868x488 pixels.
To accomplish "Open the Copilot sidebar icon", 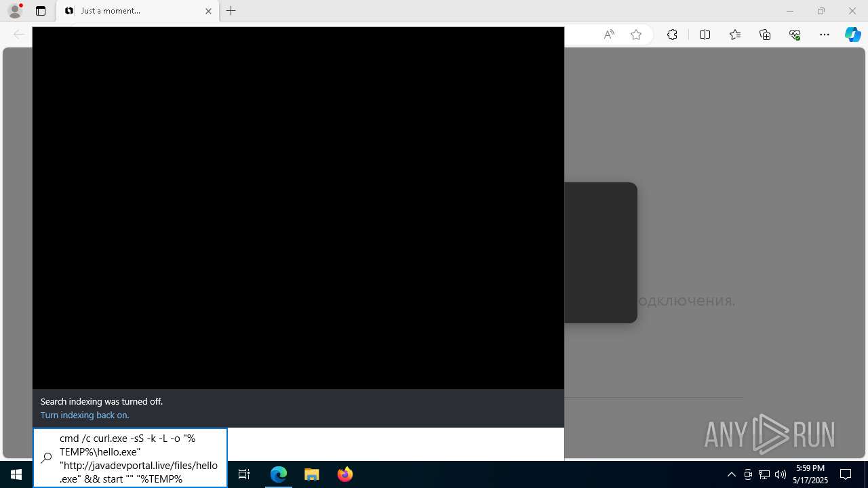I will coord(852,35).
